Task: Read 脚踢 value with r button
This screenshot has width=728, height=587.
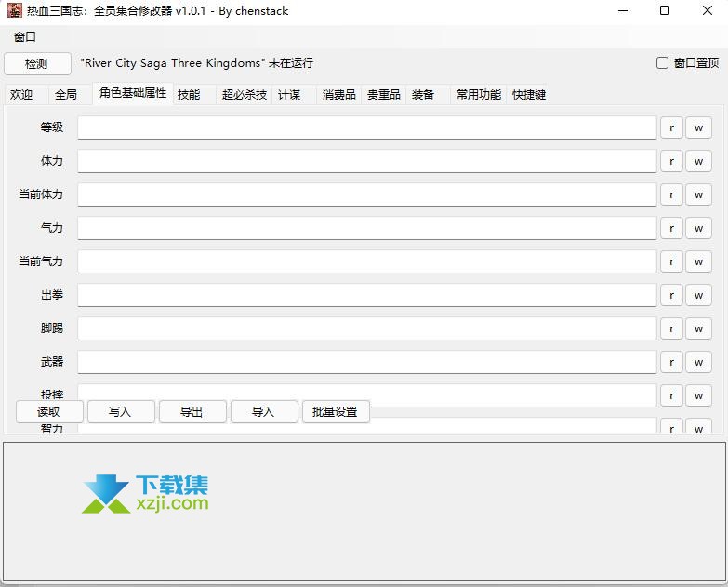Action: click(x=671, y=328)
